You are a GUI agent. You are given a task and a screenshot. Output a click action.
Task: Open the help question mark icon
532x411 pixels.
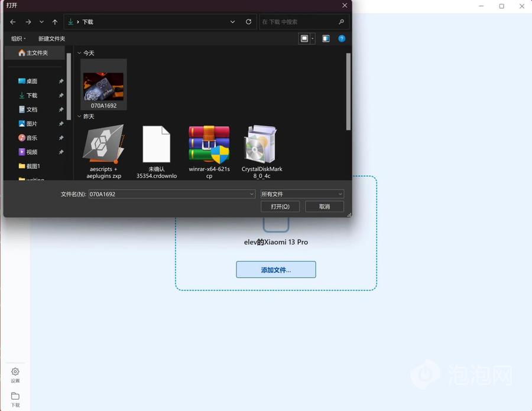coord(342,38)
